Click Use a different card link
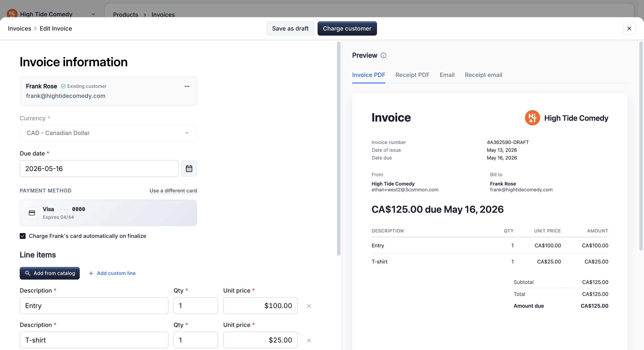Viewport: 644px width, 350px height. (x=173, y=191)
